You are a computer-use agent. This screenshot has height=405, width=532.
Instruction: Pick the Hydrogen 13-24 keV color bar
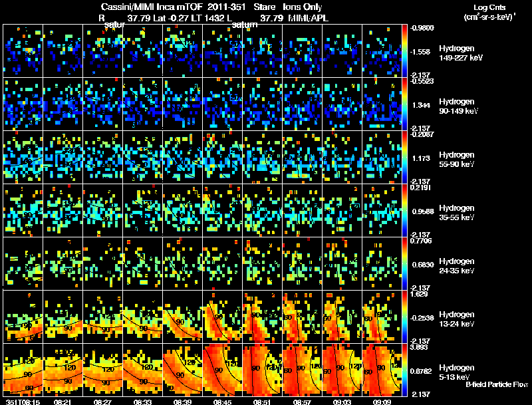click(404, 317)
